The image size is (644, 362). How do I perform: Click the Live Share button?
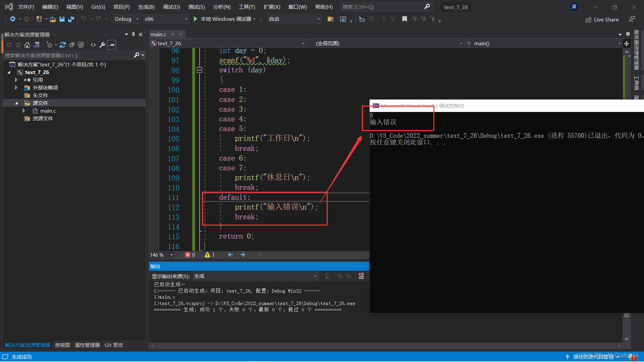pyautogui.click(x=602, y=19)
